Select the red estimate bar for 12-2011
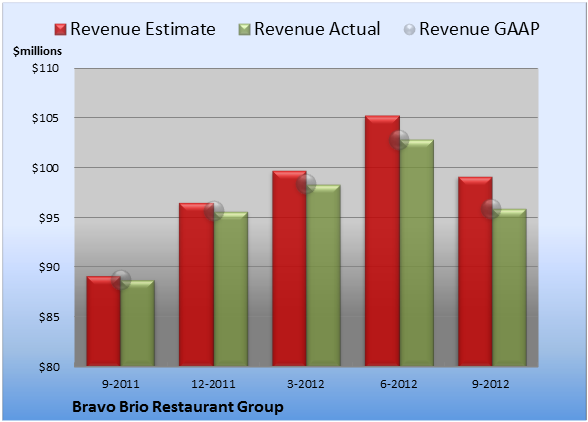 pyautogui.click(x=196, y=284)
